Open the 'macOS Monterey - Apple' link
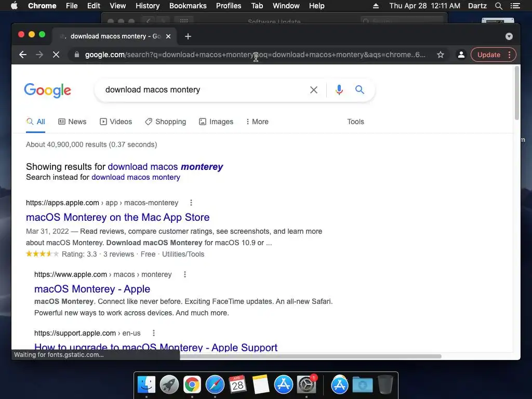This screenshot has width=532, height=399. tap(92, 289)
